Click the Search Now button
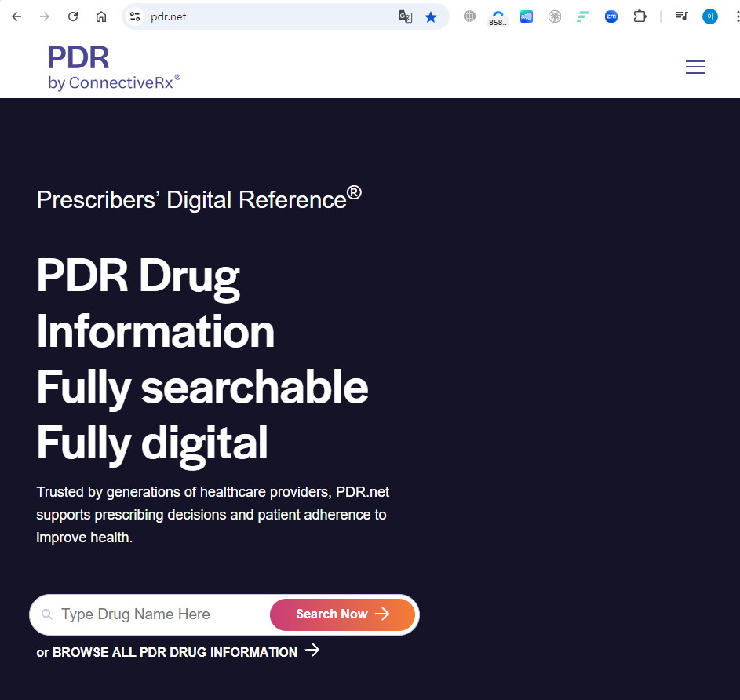Viewport: 740px width, 700px height. tap(343, 614)
